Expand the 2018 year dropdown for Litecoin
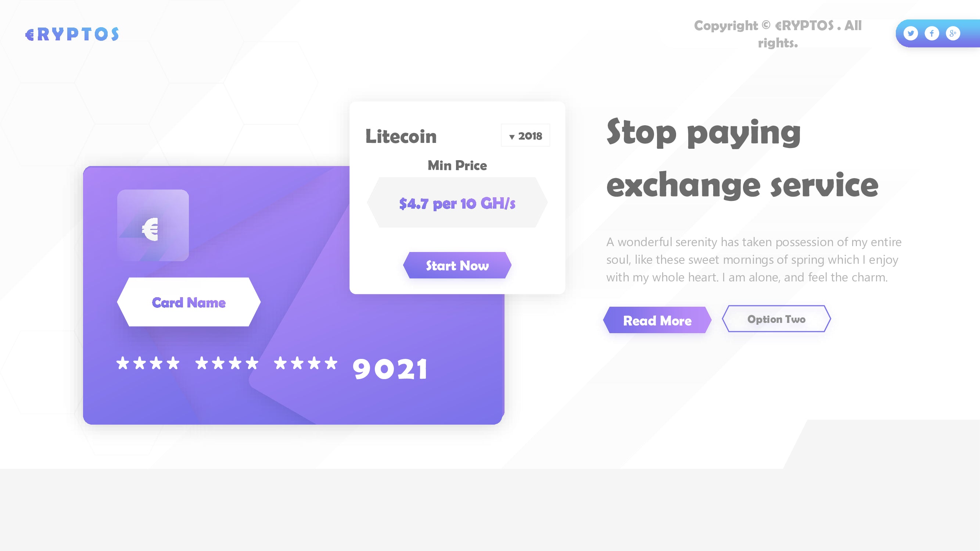The height and width of the screenshot is (551, 980). [526, 136]
